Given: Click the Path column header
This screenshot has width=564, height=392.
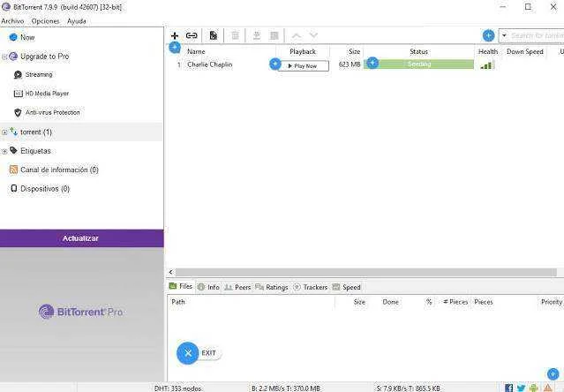Looking at the screenshot, I should coord(178,302).
